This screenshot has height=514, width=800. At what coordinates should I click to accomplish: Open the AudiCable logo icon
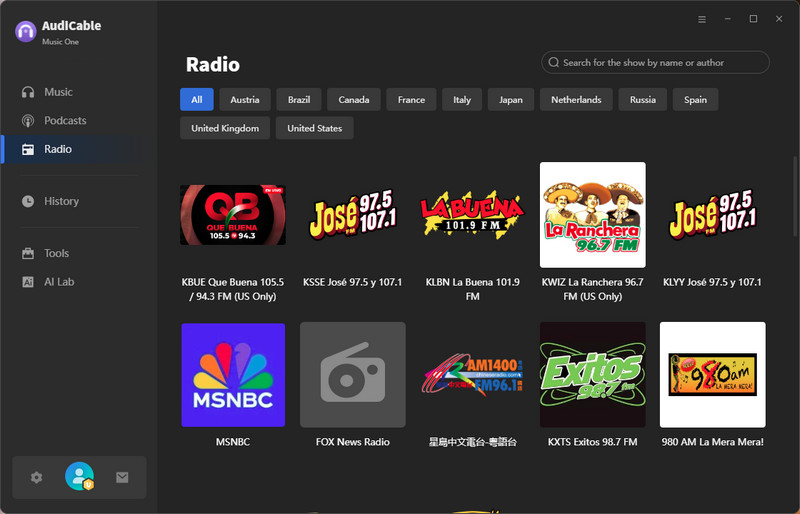click(x=26, y=32)
